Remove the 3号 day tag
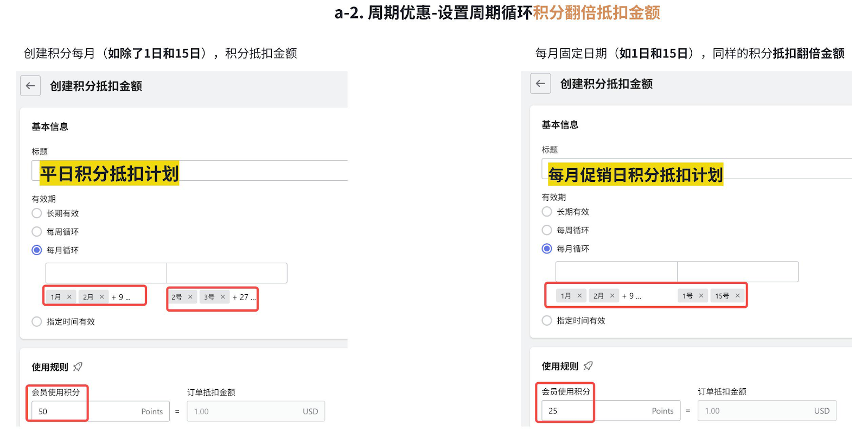The width and height of the screenshot is (868, 437). (x=223, y=297)
